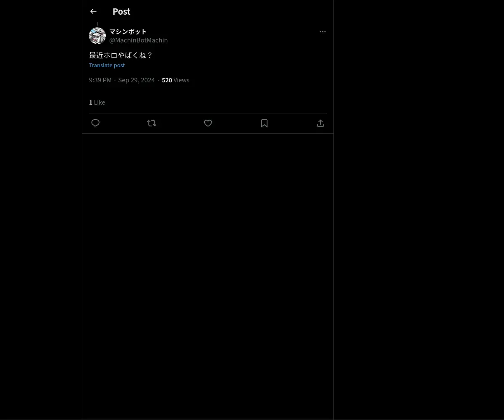Go back using the left arrow
The height and width of the screenshot is (420, 504).
click(x=93, y=11)
